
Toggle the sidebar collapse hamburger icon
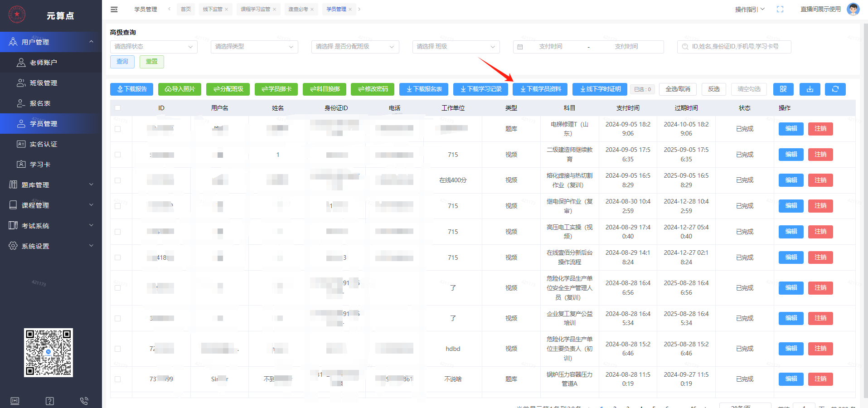point(114,9)
